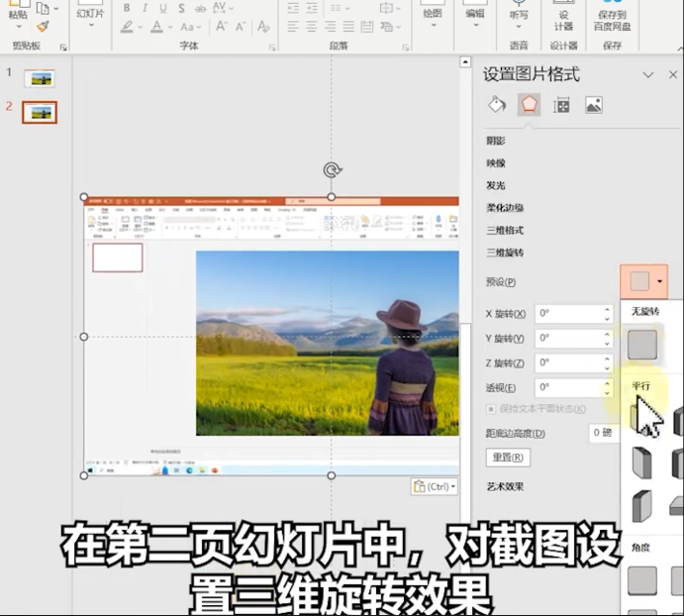Expand the Soft Edges (柔化边缘) section

click(x=505, y=207)
